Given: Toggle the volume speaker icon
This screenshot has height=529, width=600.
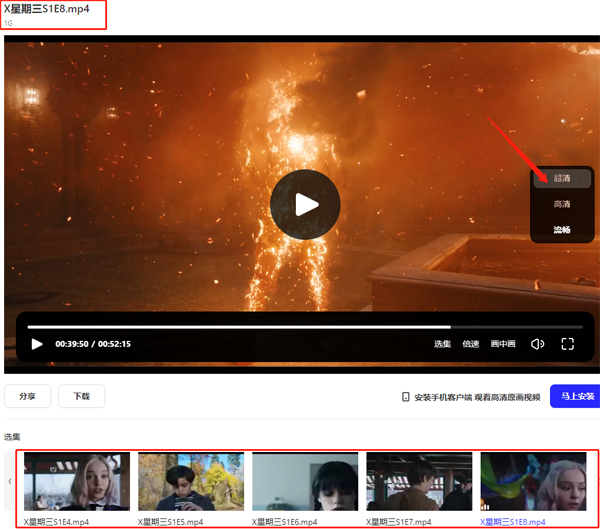Looking at the screenshot, I should pyautogui.click(x=537, y=344).
